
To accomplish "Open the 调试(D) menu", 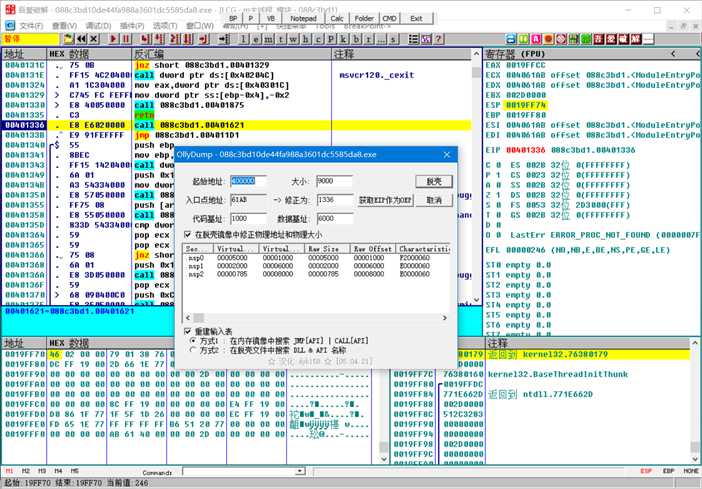I will (98, 26).
